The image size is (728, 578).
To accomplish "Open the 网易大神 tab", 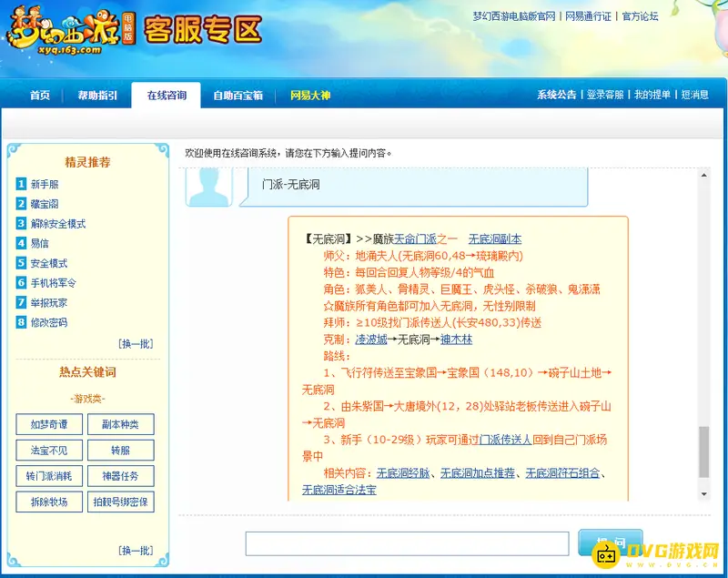I will coord(310,96).
